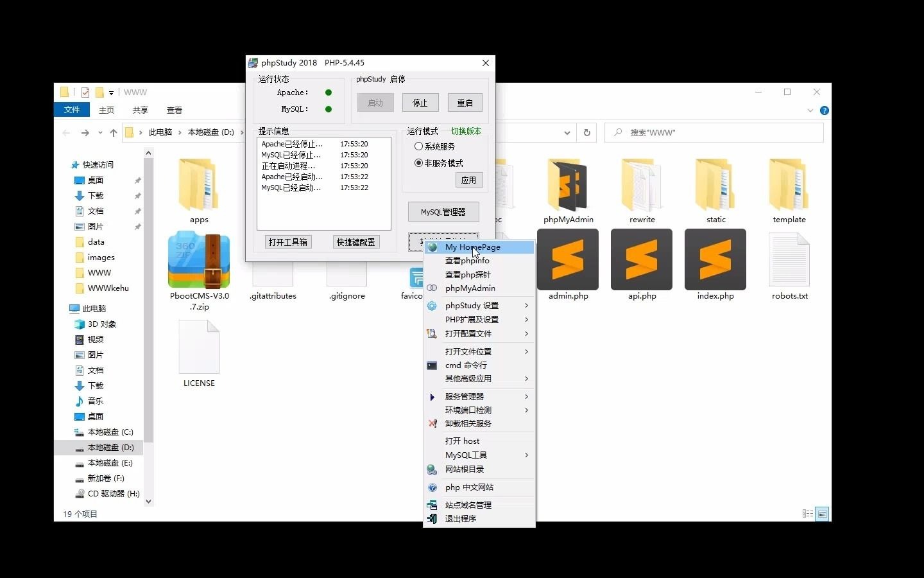The image size is (924, 578).
Task: Select the 非服务模式 radio button
Action: (418, 163)
